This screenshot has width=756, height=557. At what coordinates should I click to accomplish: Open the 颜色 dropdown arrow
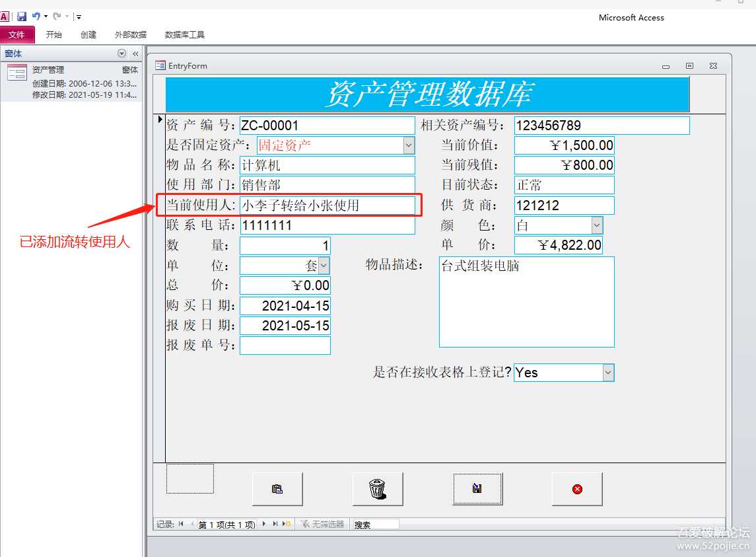point(597,225)
